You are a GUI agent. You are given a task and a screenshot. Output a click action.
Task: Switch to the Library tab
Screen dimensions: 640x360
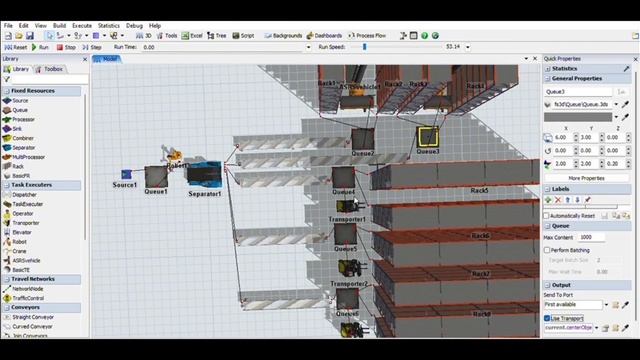click(x=17, y=69)
